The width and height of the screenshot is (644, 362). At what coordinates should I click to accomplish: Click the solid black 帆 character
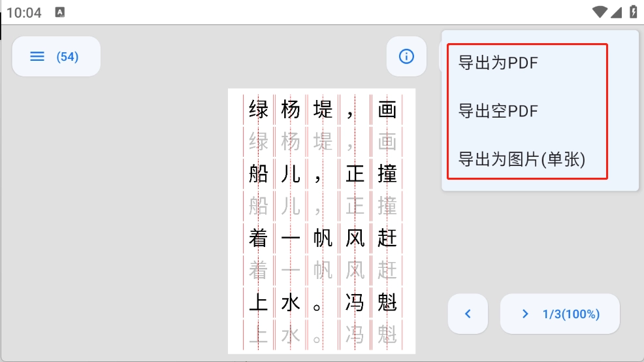pos(323,239)
